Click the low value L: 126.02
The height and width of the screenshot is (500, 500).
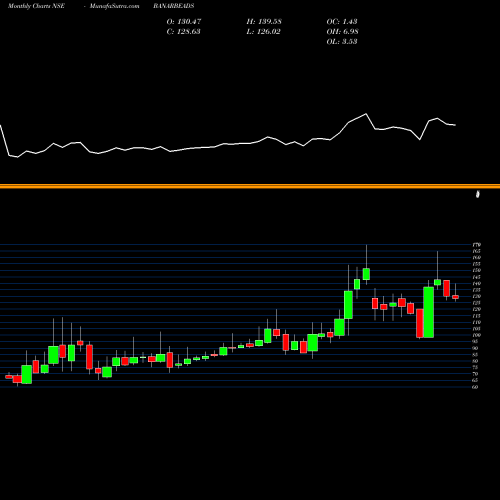pyautogui.click(x=263, y=32)
